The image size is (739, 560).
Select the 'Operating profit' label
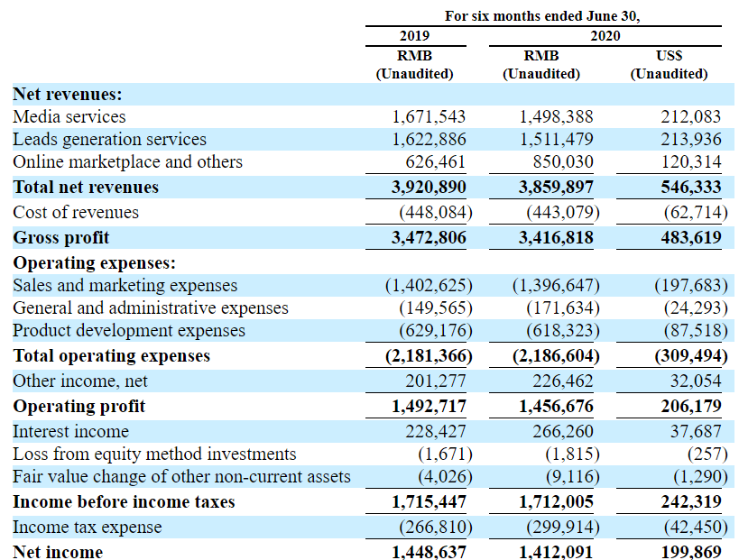[x=79, y=407]
